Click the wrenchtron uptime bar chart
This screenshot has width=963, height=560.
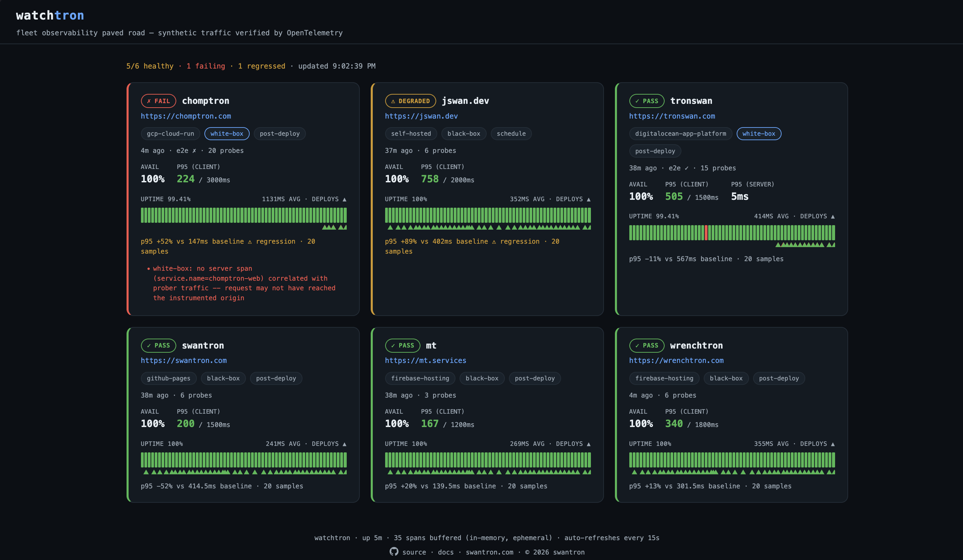point(732,460)
